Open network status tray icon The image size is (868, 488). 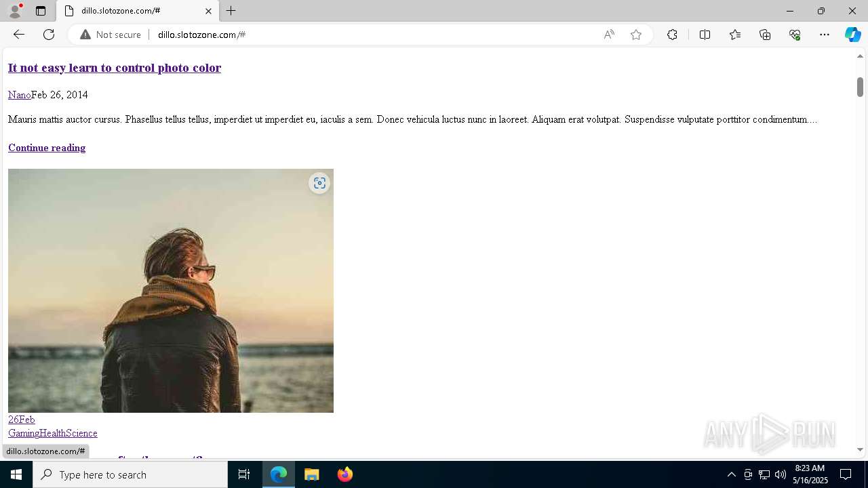(x=764, y=474)
